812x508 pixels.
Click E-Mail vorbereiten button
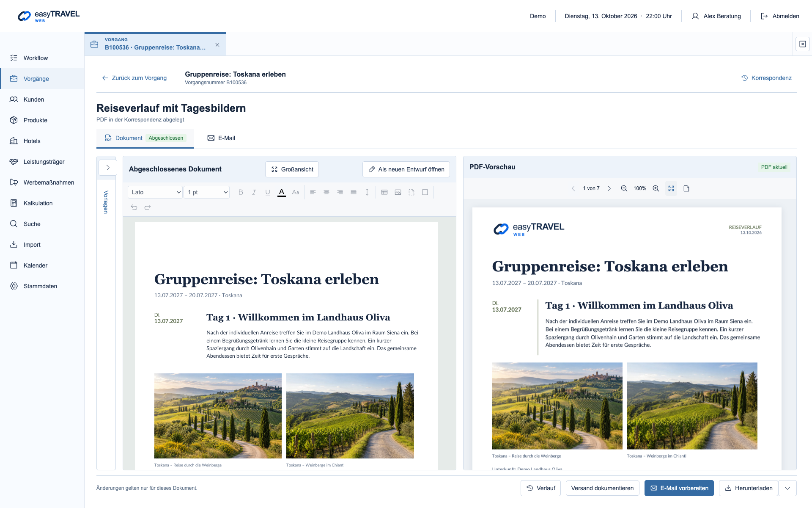click(679, 488)
